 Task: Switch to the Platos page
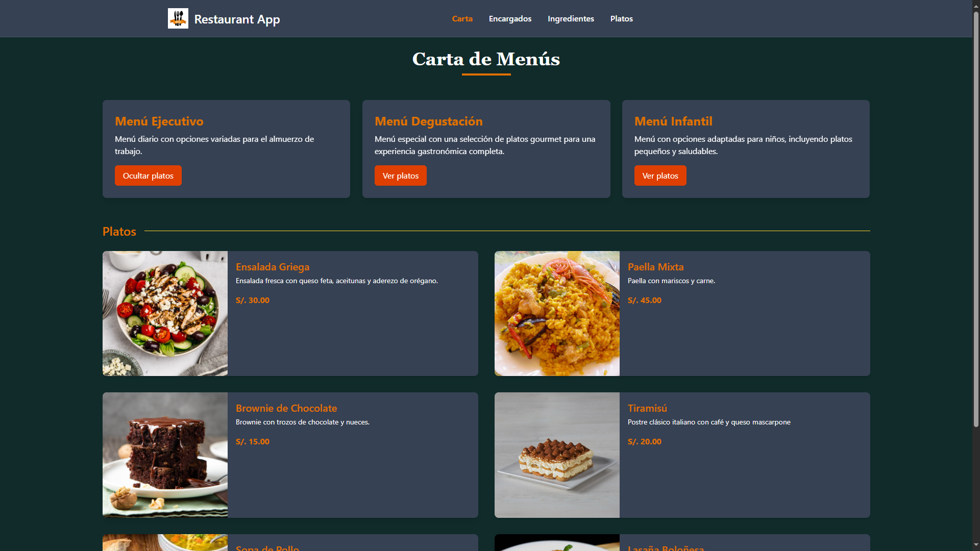(621, 18)
